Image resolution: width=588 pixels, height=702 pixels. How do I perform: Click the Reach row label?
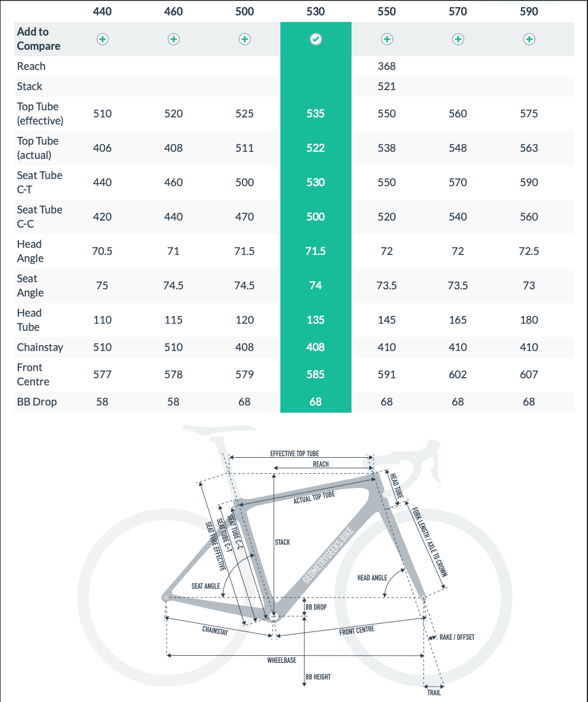tap(31, 66)
